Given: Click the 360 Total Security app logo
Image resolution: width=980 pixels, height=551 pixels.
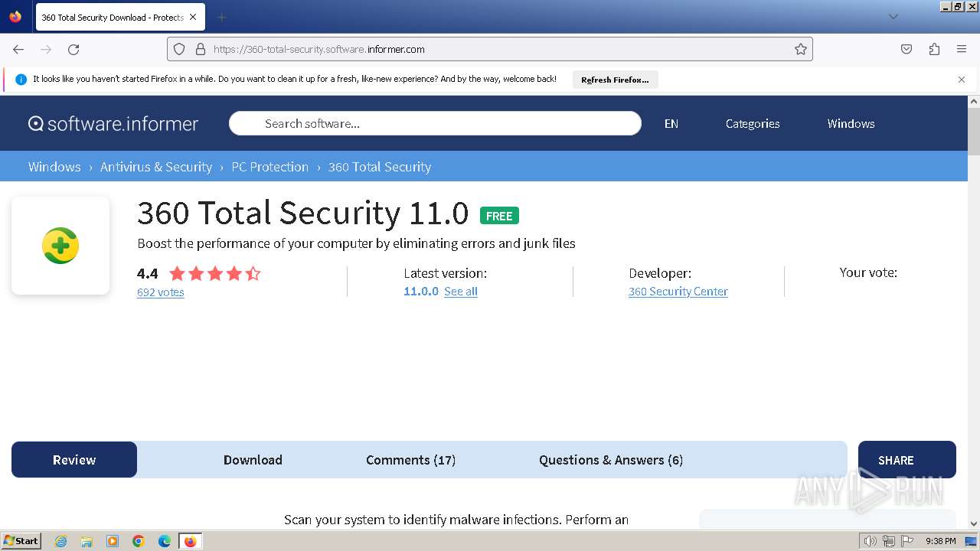Looking at the screenshot, I should click(x=60, y=246).
